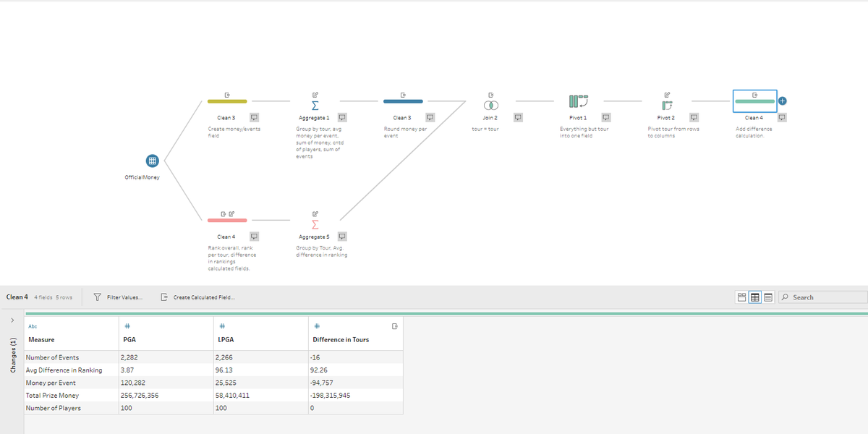Screen dimensions: 868x434
Task: Select the blue Clean 3 step bar
Action: [x=403, y=102]
